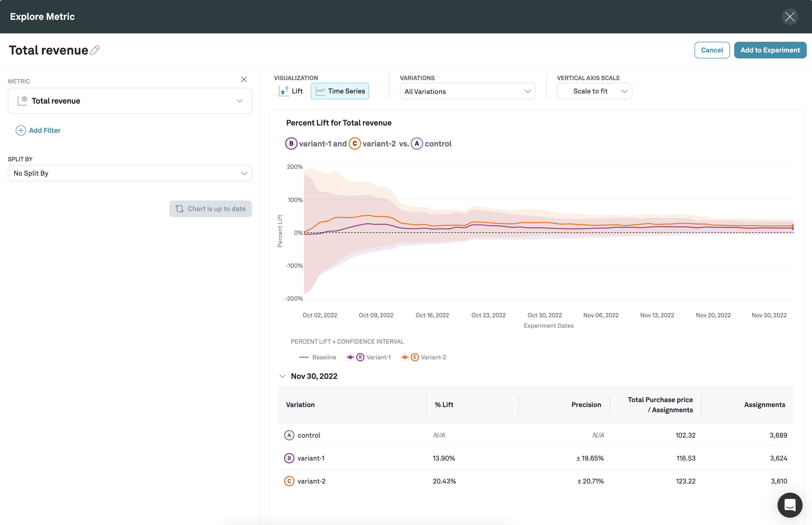The width and height of the screenshot is (812, 525).
Task: Click the X icon to remove the metric
Action: (x=244, y=79)
